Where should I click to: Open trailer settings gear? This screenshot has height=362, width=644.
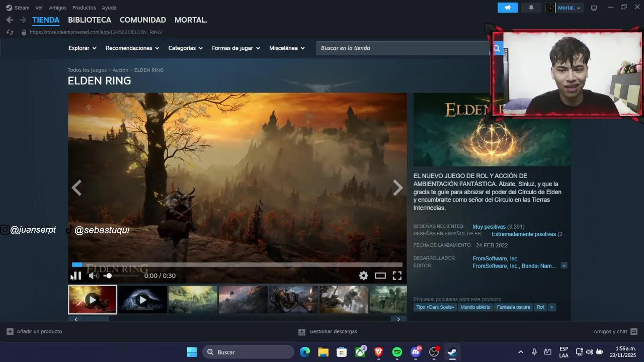point(364,276)
